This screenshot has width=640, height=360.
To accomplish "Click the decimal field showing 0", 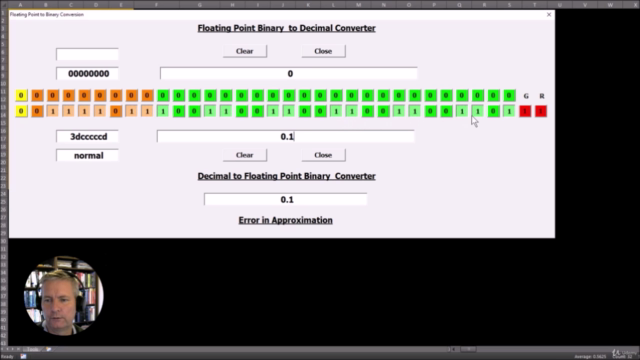I will click(x=289, y=74).
